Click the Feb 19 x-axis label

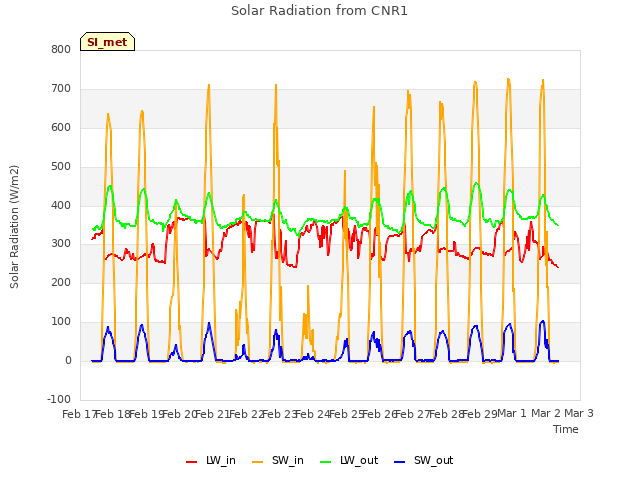(x=146, y=414)
